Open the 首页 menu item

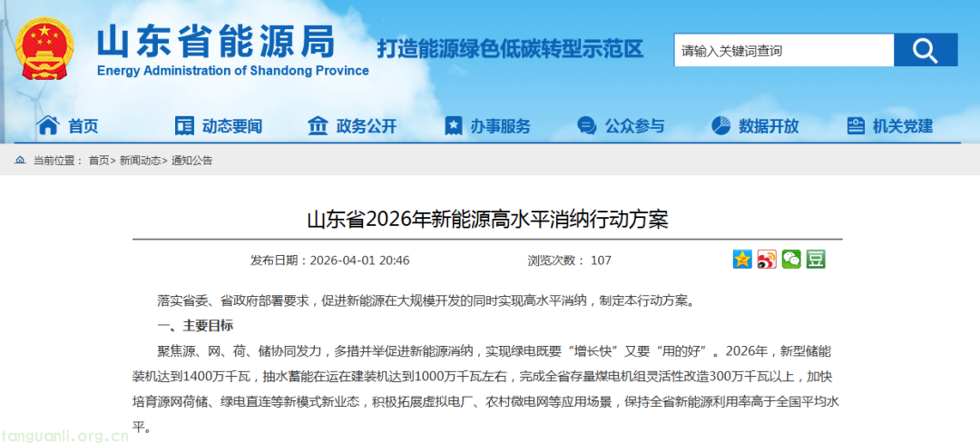click(83, 126)
